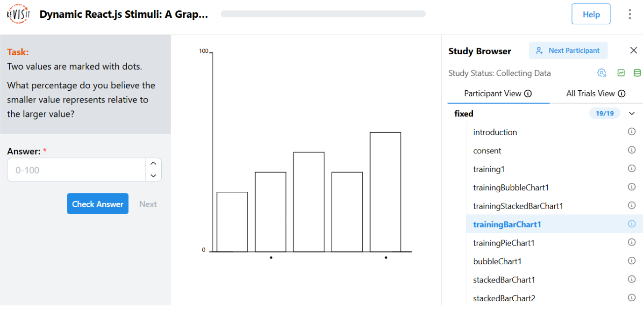View info for the consent step
The height and width of the screenshot is (311, 644).
(631, 150)
